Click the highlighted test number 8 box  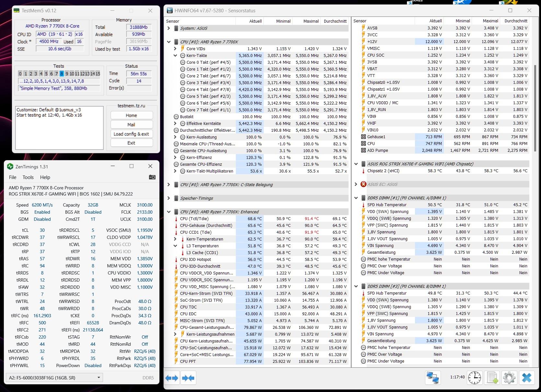click(62, 73)
